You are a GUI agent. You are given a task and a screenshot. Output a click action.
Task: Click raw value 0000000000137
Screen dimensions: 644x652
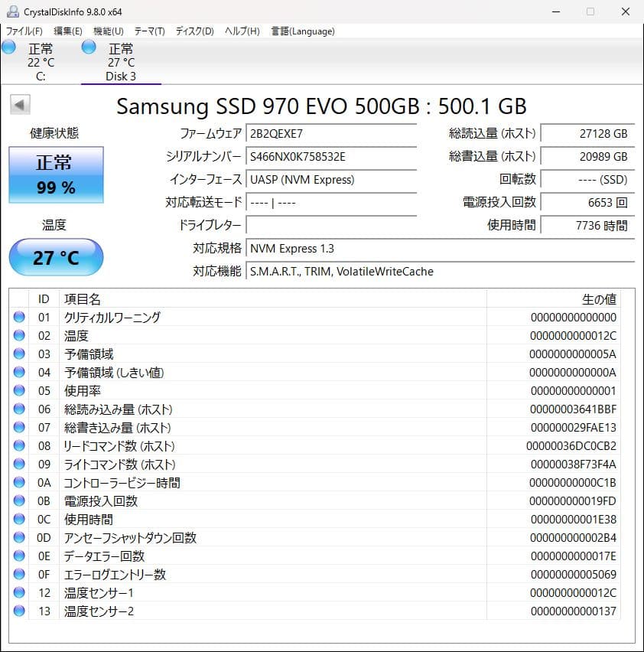click(574, 611)
